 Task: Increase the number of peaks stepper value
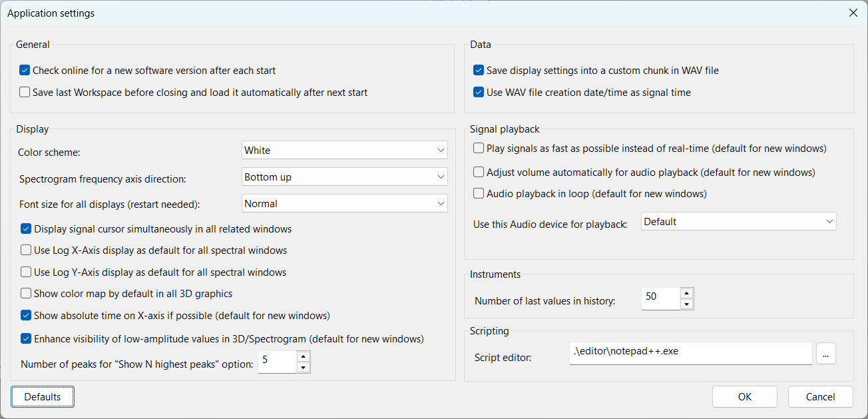click(303, 356)
